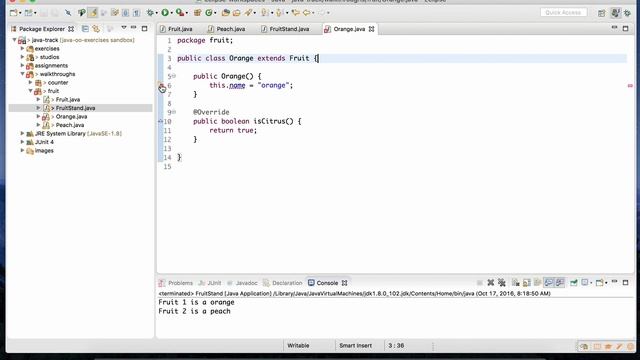Toggle Block Selection Mode icon

(125, 13)
